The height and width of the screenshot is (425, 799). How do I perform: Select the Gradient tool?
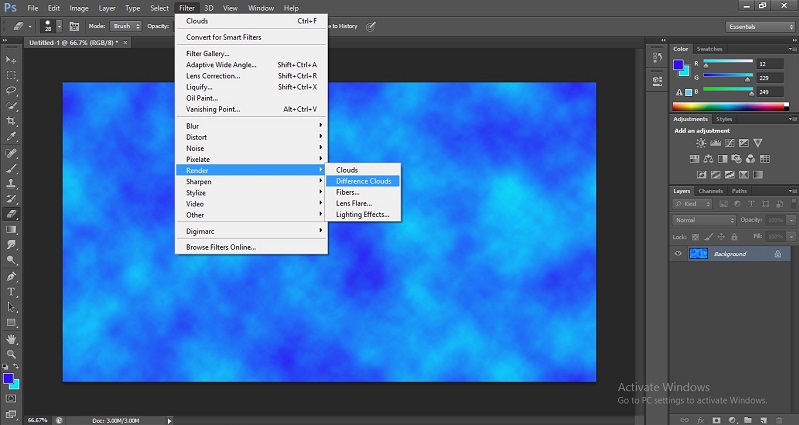click(x=11, y=230)
